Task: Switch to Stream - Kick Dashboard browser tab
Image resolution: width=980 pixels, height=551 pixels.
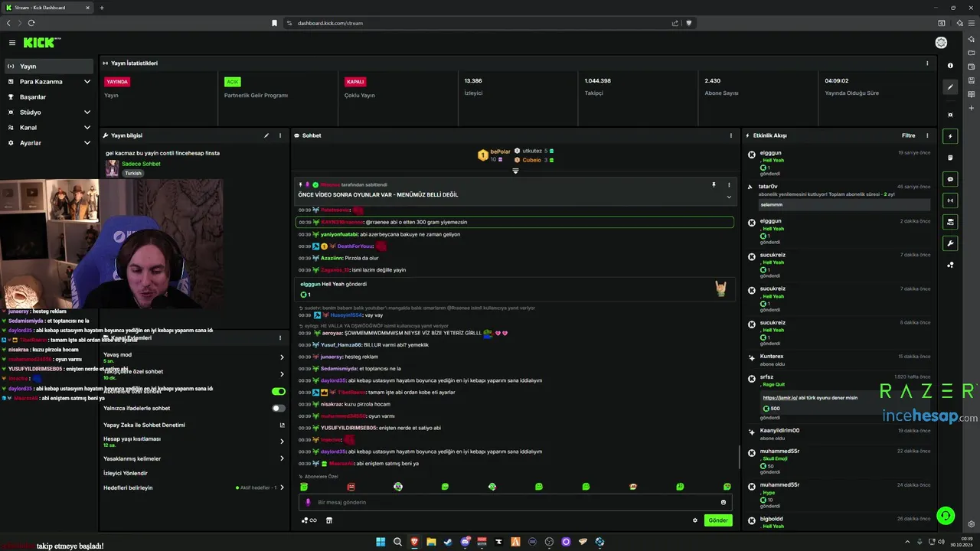Action: (x=46, y=8)
